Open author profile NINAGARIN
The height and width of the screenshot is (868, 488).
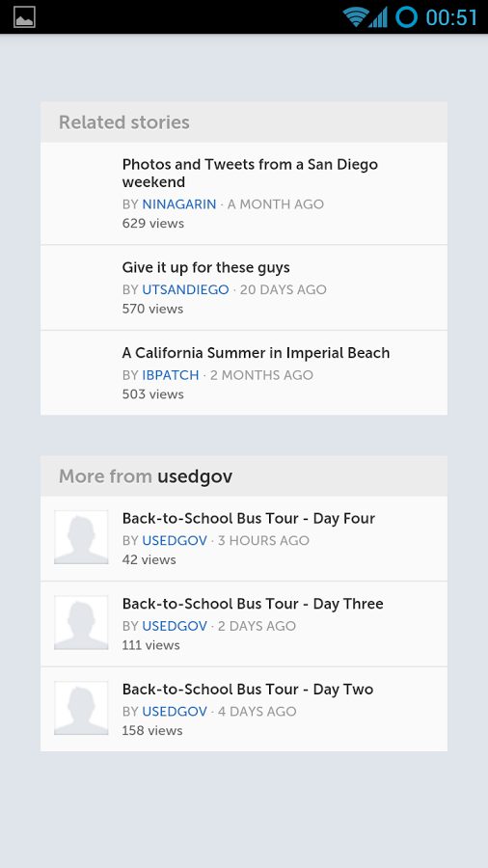(x=179, y=204)
